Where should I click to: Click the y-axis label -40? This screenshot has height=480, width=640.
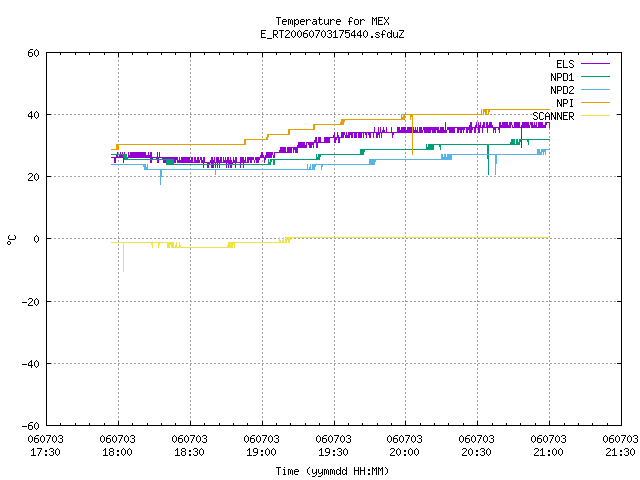point(31,364)
